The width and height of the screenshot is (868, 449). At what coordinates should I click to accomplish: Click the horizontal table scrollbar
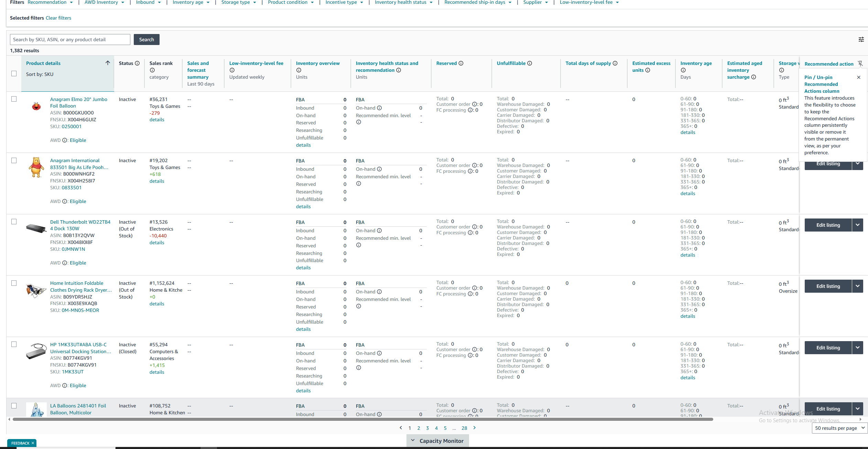pyautogui.click(x=363, y=419)
